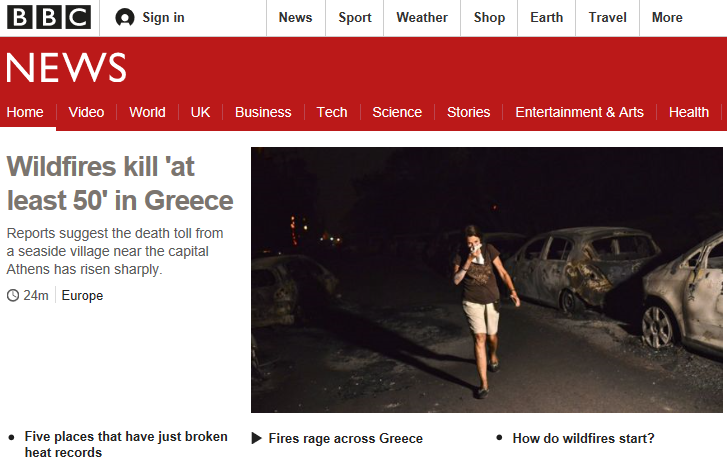Click the BBC logo blocks
This screenshot has height=475, width=727.
coord(48,17)
